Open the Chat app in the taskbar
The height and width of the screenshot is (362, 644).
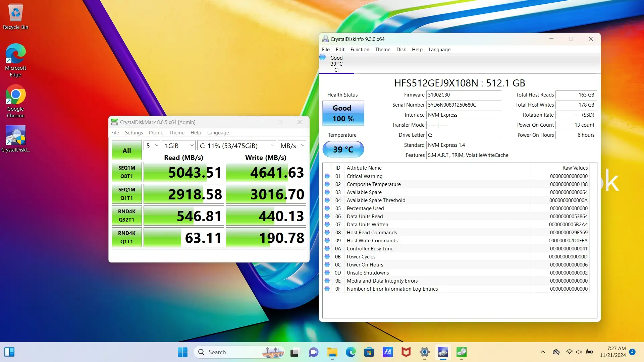[x=314, y=352]
